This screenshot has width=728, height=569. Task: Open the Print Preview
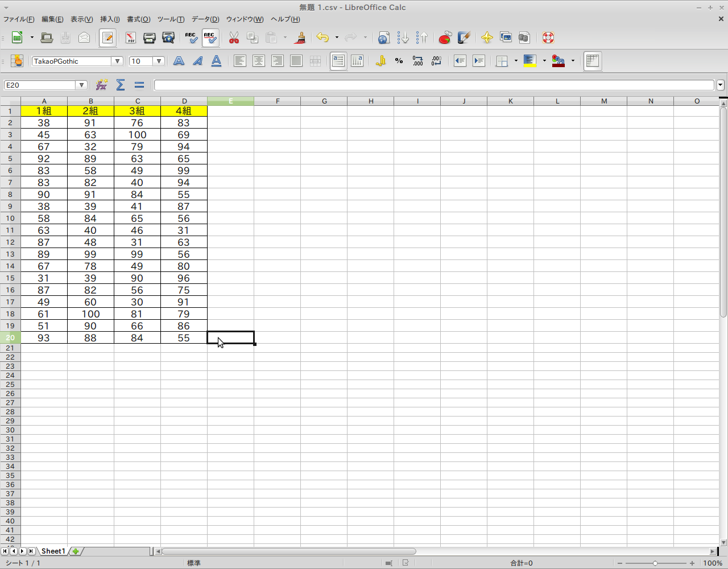point(168,38)
